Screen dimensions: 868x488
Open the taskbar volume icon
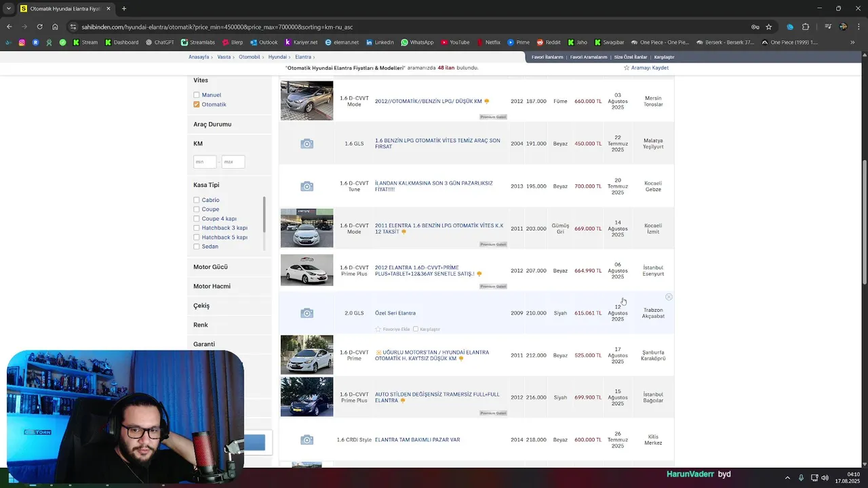pyautogui.click(x=825, y=478)
